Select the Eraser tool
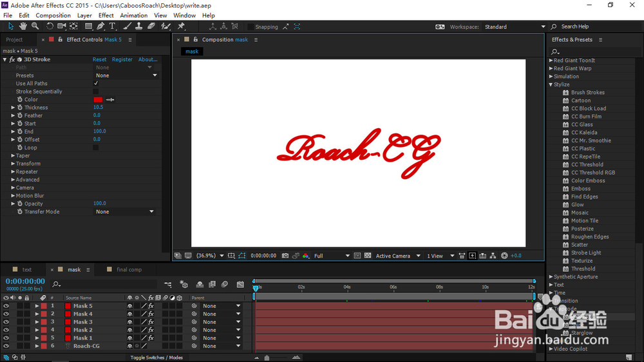Image resolution: width=644 pixels, height=362 pixels. pos(151,26)
